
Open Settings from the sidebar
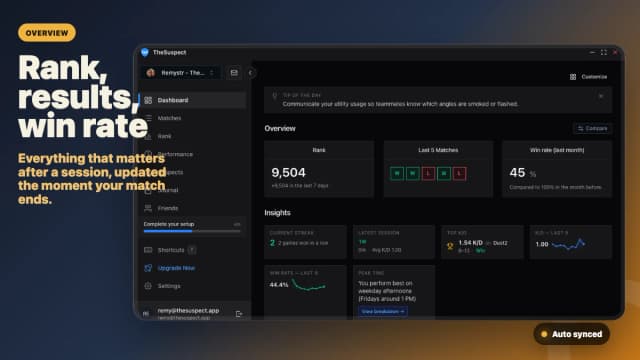pos(193,286)
